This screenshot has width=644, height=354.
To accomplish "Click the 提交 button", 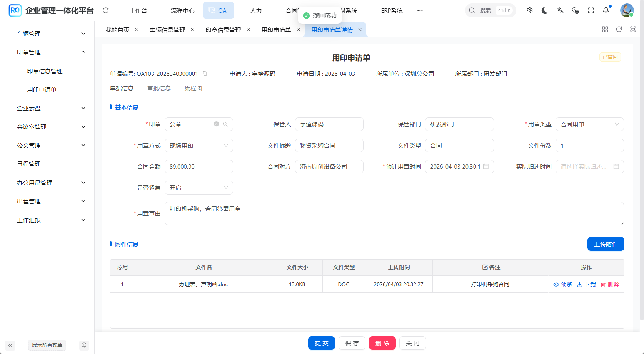I will [x=321, y=343].
